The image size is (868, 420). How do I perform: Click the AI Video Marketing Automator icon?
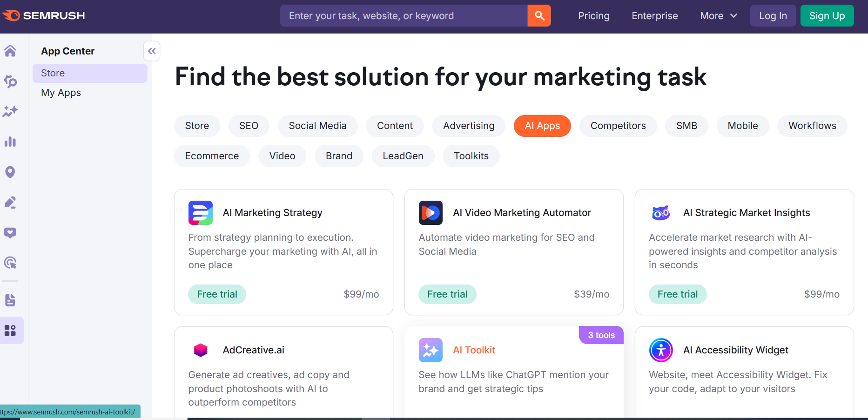pyautogui.click(x=431, y=213)
